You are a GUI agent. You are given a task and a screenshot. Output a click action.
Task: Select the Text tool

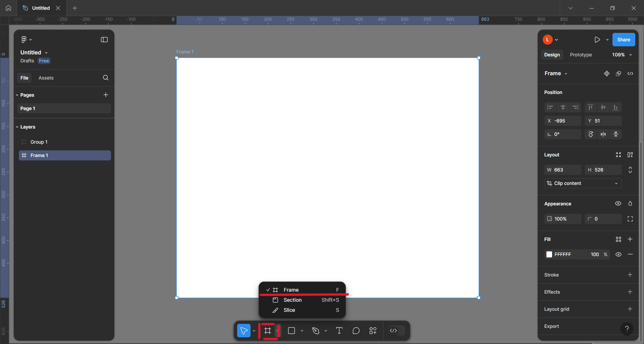339,331
